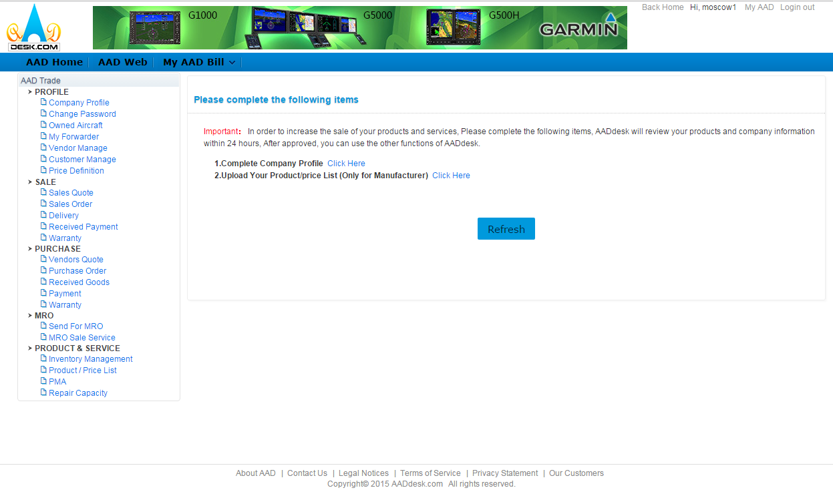The height and width of the screenshot is (504, 833).
Task: Open Privacy Statement footer link
Action: (505, 473)
